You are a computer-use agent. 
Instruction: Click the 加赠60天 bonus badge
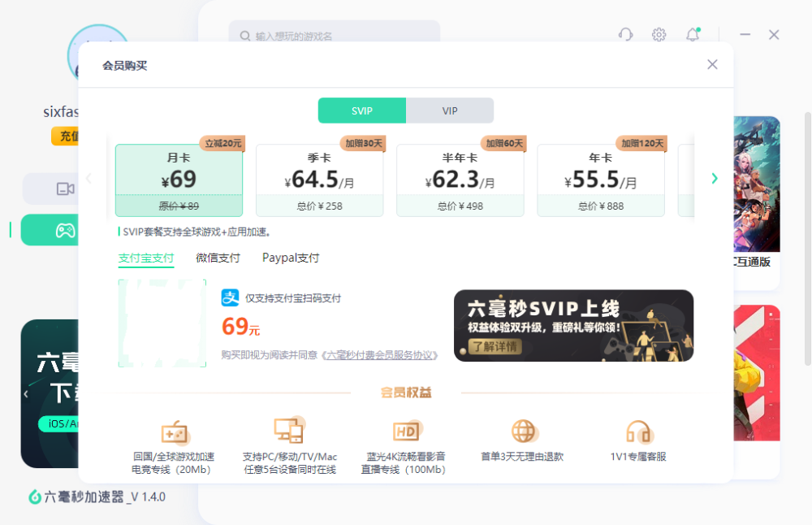[x=504, y=144]
